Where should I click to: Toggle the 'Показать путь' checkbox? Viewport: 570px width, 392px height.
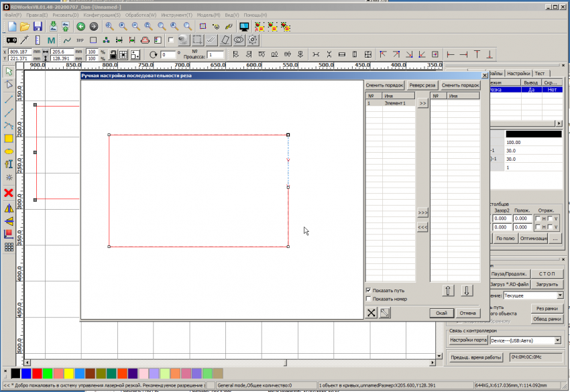click(x=369, y=290)
